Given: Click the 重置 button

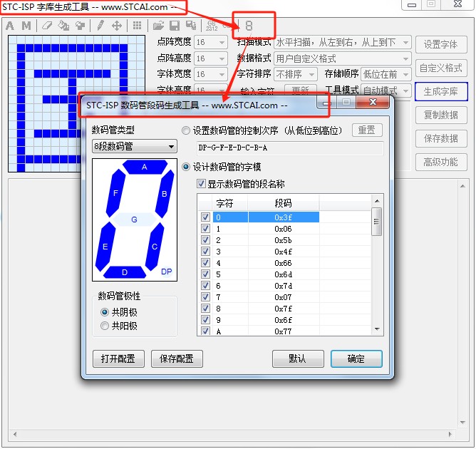Looking at the screenshot, I should [367, 130].
